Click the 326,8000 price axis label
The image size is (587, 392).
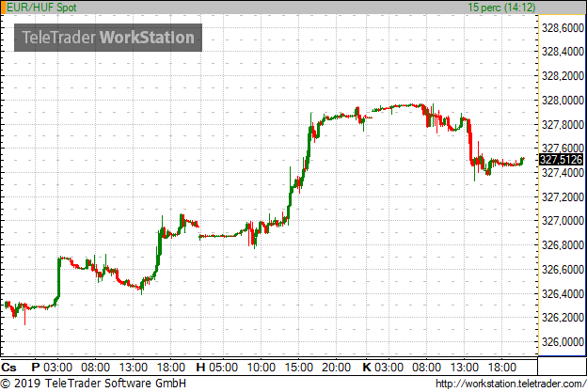(x=563, y=245)
